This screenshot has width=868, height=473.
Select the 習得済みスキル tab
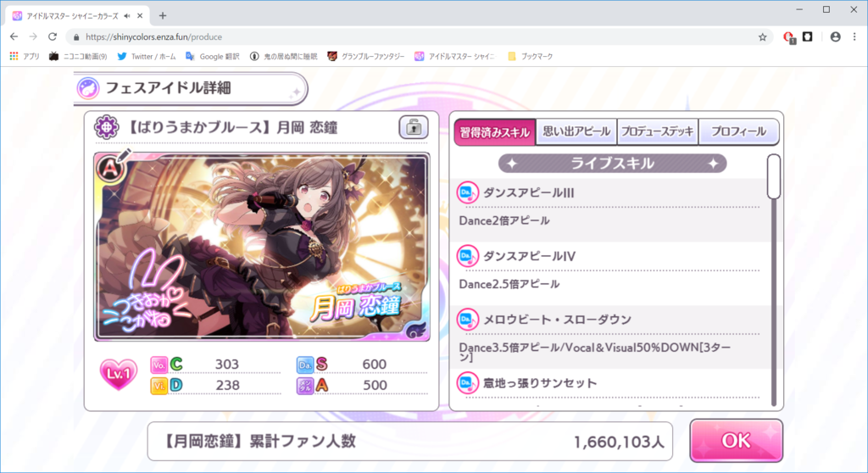pyautogui.click(x=495, y=132)
